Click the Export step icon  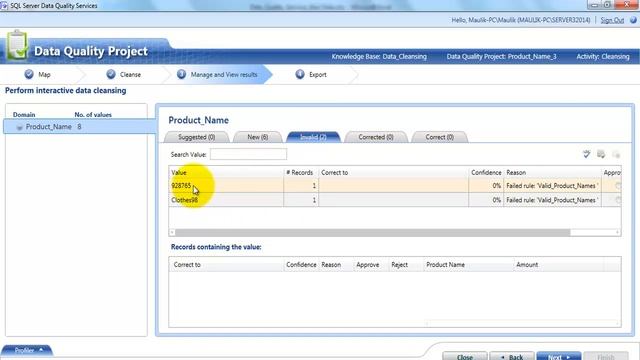[300, 74]
